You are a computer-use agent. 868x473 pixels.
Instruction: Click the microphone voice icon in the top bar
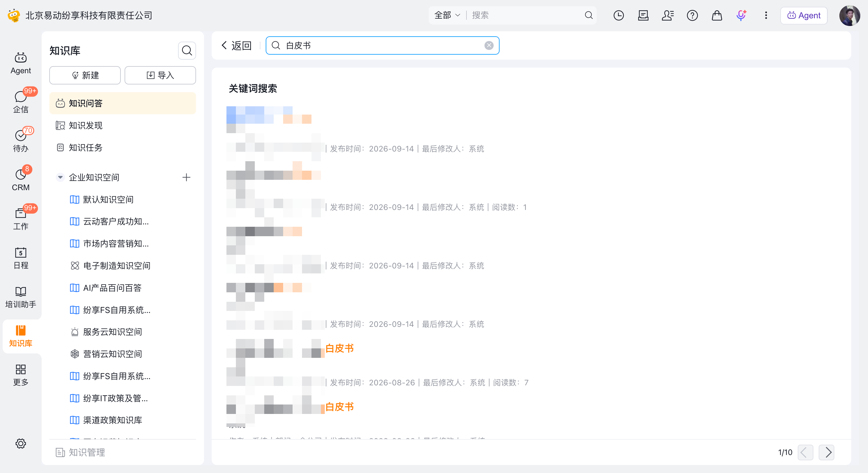click(741, 15)
